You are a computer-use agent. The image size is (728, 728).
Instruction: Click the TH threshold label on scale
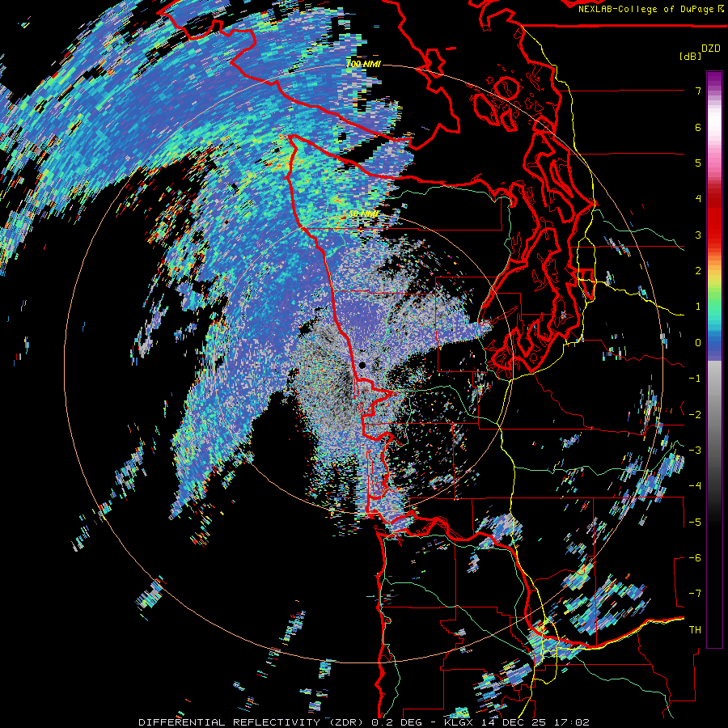point(695,629)
